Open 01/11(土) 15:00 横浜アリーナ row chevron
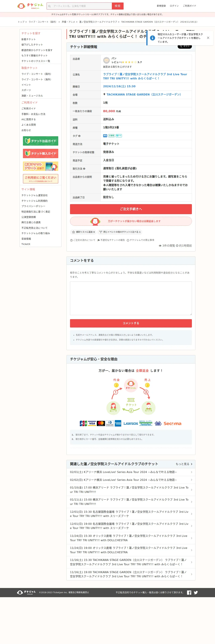Image resolution: width=215 pixels, height=644 pixels. tap(191, 502)
